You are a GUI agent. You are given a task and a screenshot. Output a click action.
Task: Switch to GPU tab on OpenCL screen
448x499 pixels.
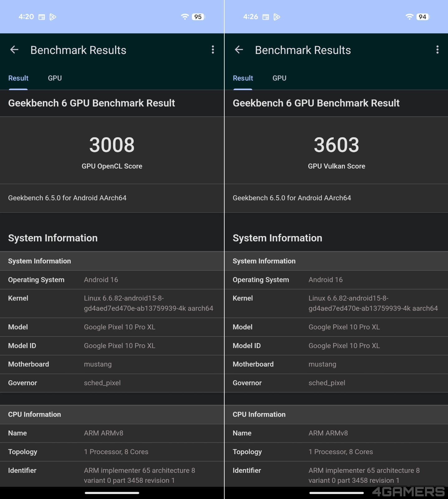pos(55,78)
